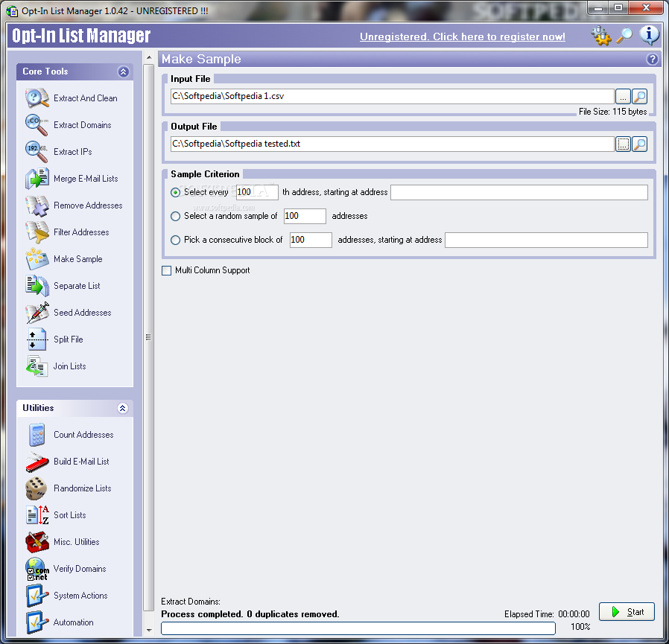Open the Split File tool

click(x=69, y=339)
